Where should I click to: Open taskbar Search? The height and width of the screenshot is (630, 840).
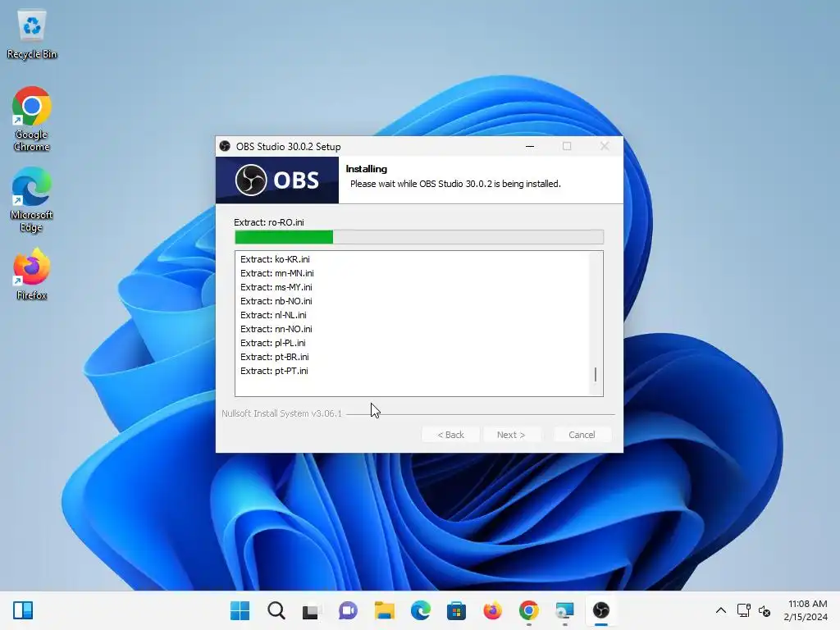point(276,610)
